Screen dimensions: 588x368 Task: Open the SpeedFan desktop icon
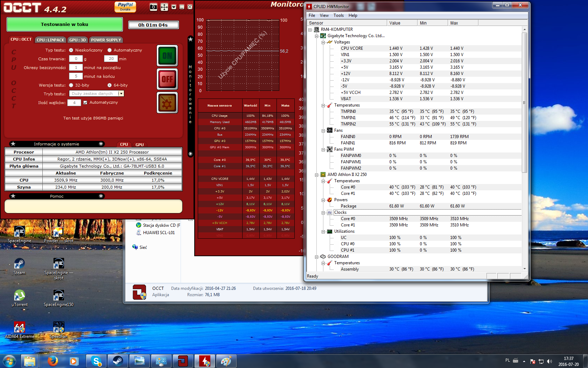point(58,330)
